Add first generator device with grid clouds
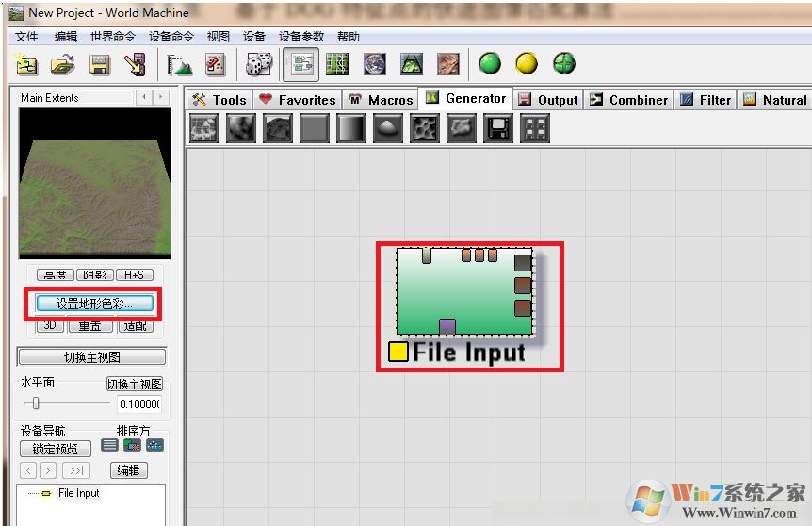Image resolution: width=812 pixels, height=526 pixels. pyautogui.click(x=204, y=128)
